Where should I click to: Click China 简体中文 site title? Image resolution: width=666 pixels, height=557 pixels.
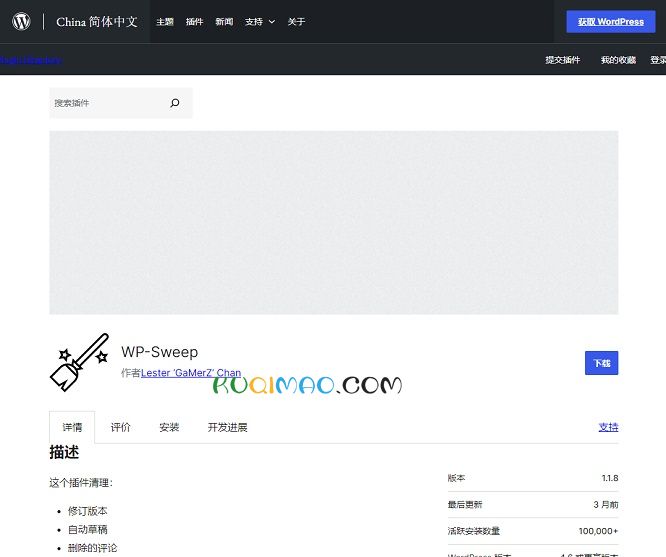click(97, 22)
